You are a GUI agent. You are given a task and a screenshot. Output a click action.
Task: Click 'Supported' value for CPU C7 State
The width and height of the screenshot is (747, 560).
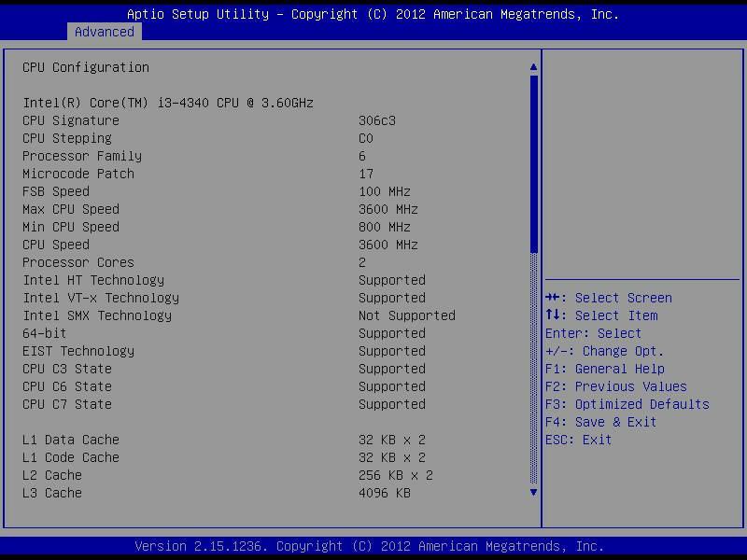tap(392, 404)
